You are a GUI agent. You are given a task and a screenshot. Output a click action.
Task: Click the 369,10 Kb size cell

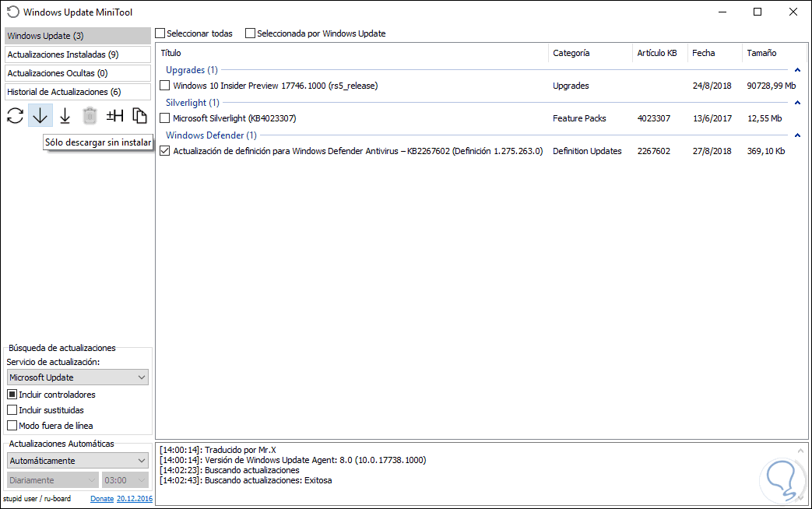766,151
